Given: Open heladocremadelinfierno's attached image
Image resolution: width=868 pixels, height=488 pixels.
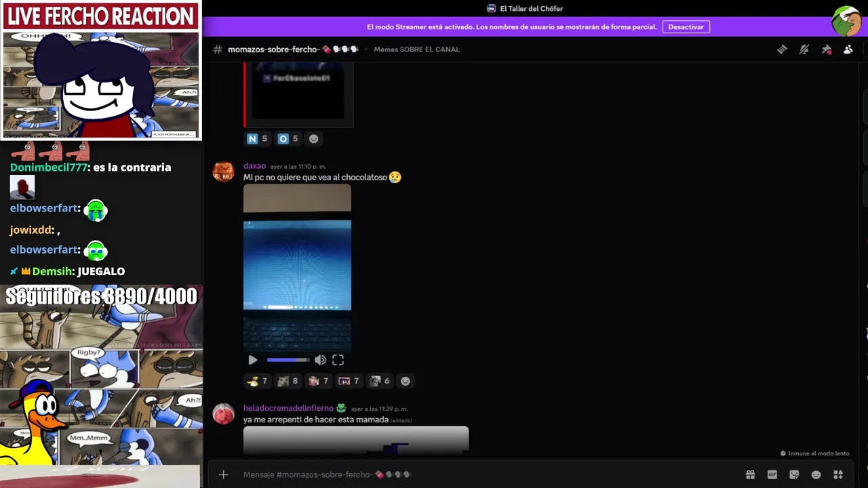Looking at the screenshot, I should (356, 439).
